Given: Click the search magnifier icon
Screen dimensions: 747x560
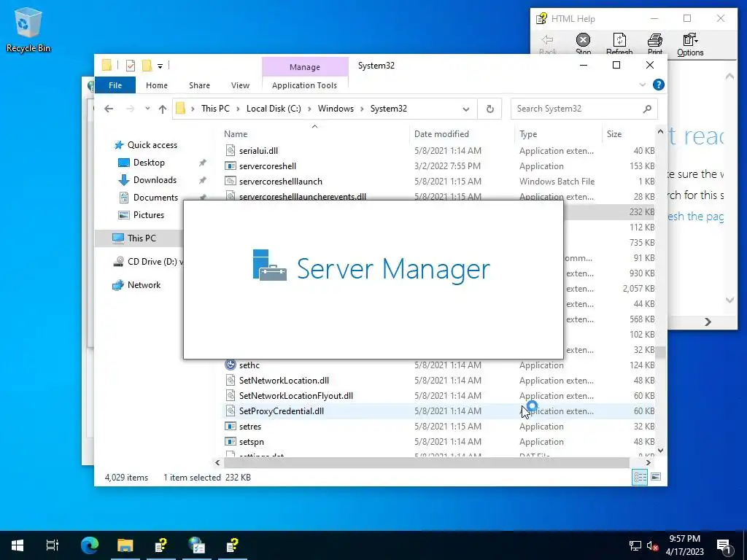Looking at the screenshot, I should pyautogui.click(x=647, y=109).
